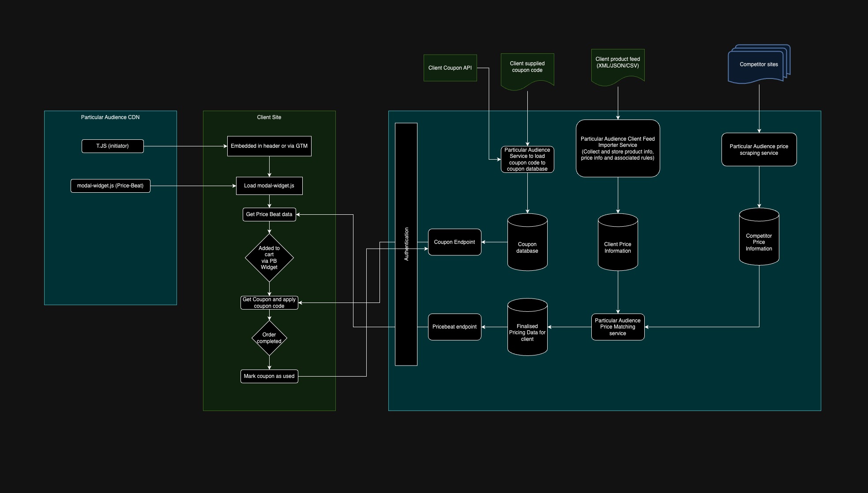Select the price scraping service box
The width and height of the screenshot is (868, 493).
click(759, 149)
